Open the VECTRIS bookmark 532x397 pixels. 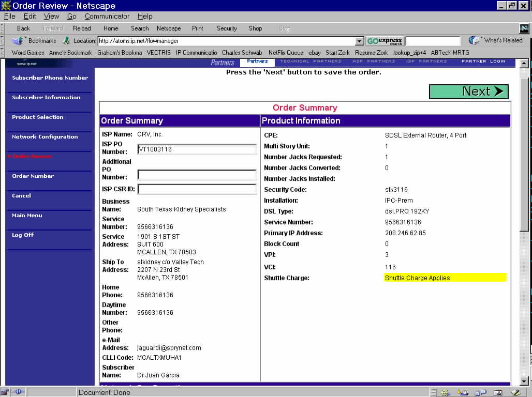[158, 53]
